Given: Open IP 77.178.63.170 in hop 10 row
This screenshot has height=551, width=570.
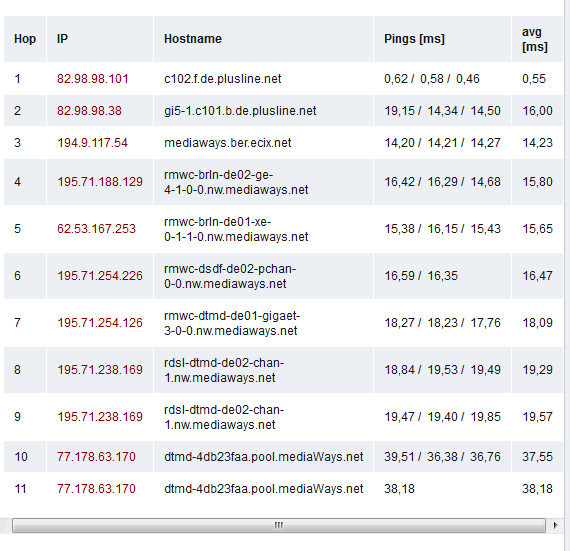Looking at the screenshot, I should (x=96, y=457).
